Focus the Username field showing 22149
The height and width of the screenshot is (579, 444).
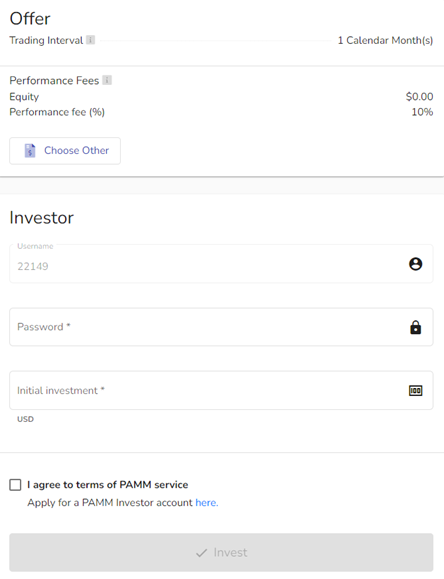[221, 264]
